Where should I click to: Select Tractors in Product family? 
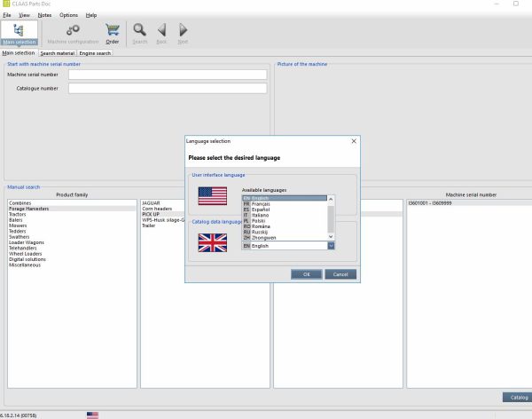[x=72, y=214]
